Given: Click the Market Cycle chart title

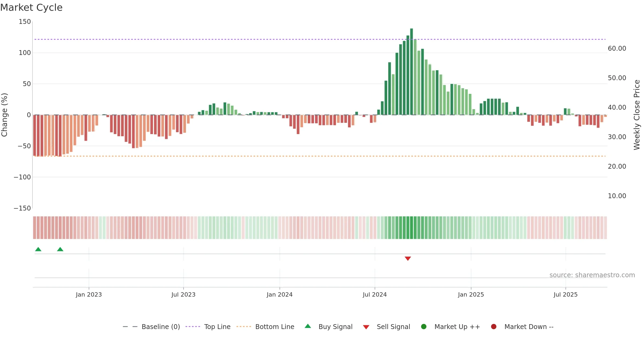Looking at the screenshot, I should point(31,8).
